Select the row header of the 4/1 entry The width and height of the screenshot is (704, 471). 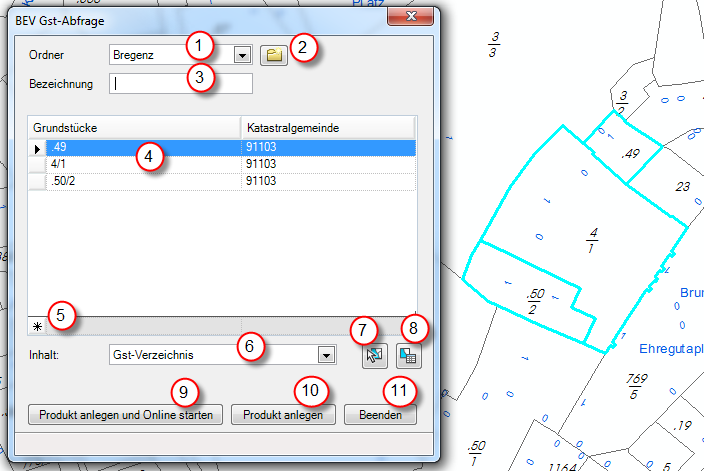coord(37,164)
